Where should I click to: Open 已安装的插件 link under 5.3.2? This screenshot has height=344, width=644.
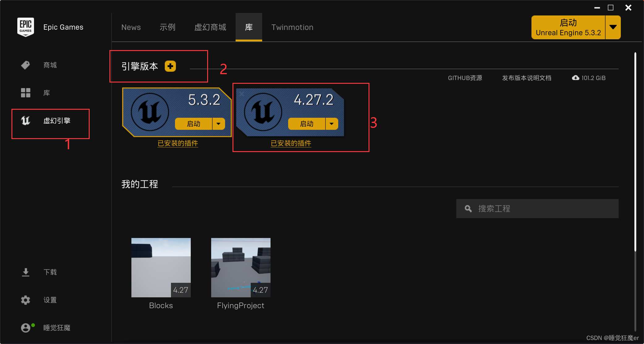point(178,143)
